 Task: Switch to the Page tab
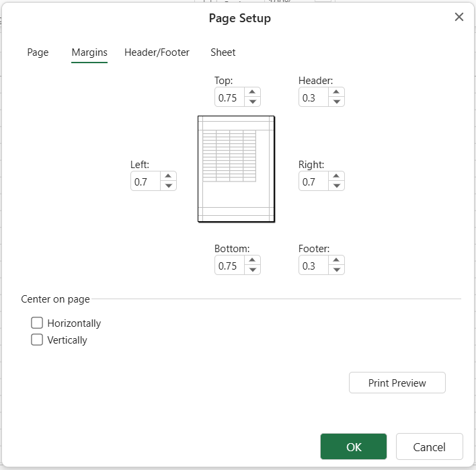point(38,52)
